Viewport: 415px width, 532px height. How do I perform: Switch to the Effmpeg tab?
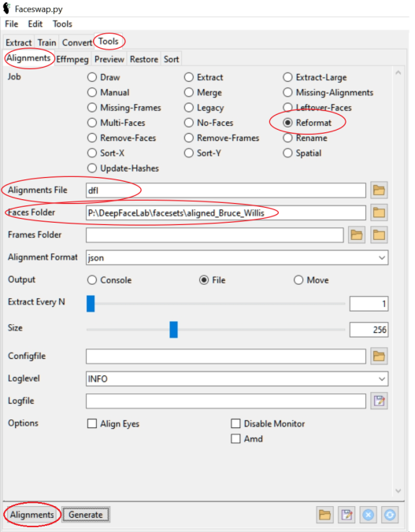[72, 59]
